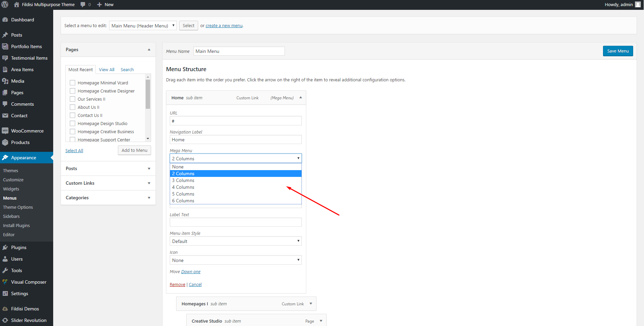Click the Settings sliders icon
Image resolution: width=644 pixels, height=326 pixels.
point(5,293)
